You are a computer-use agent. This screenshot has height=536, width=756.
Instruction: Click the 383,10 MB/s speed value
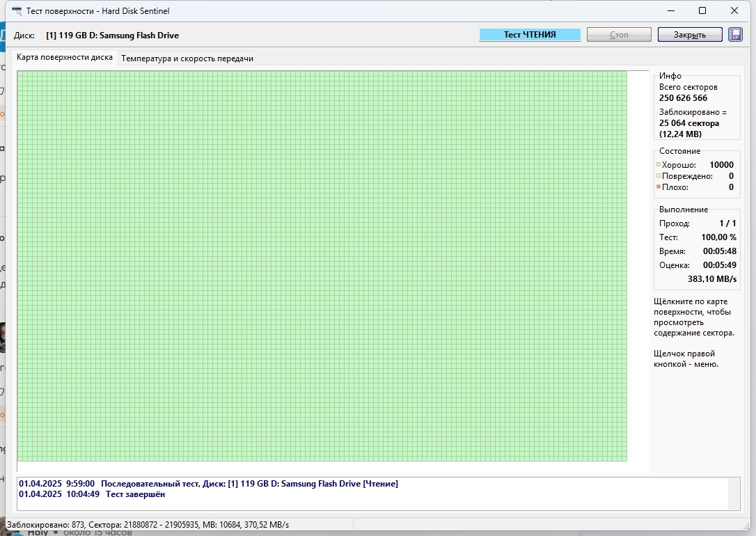tap(711, 279)
